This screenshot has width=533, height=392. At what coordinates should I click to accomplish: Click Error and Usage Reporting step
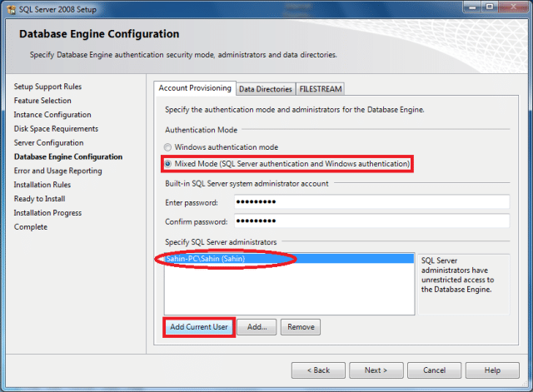[x=57, y=171]
